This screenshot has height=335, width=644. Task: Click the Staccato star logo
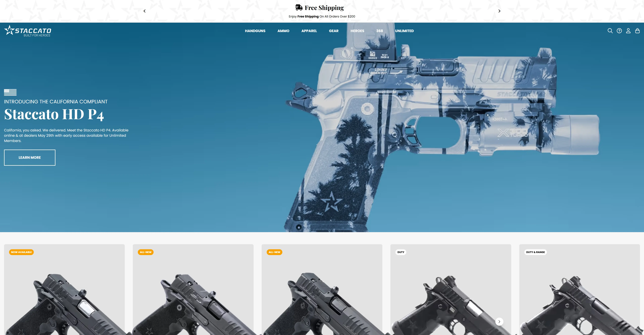(9, 30)
